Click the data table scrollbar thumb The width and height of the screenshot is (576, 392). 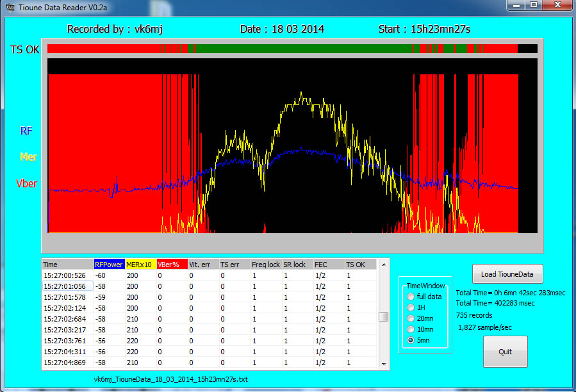383,316
